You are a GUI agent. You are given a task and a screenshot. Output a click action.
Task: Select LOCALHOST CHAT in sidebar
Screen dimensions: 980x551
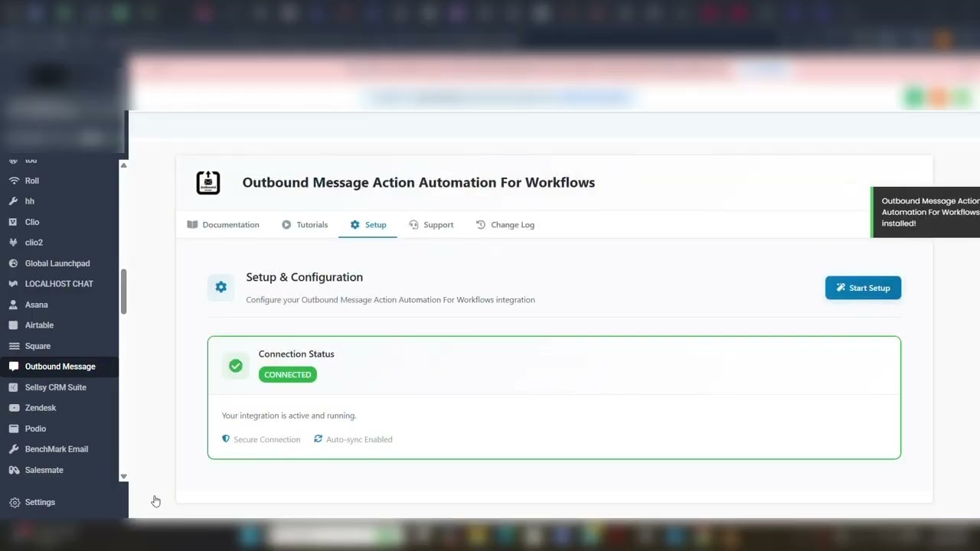pyautogui.click(x=59, y=284)
